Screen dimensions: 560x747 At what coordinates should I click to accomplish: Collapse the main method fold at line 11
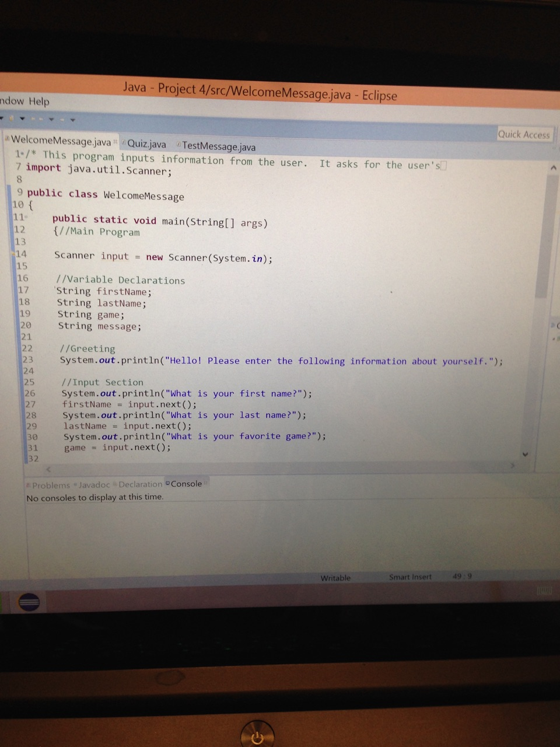[26, 217]
